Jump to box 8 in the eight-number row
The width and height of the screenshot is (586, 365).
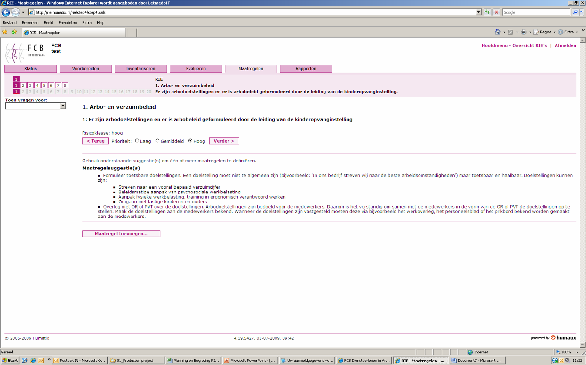pos(65,86)
